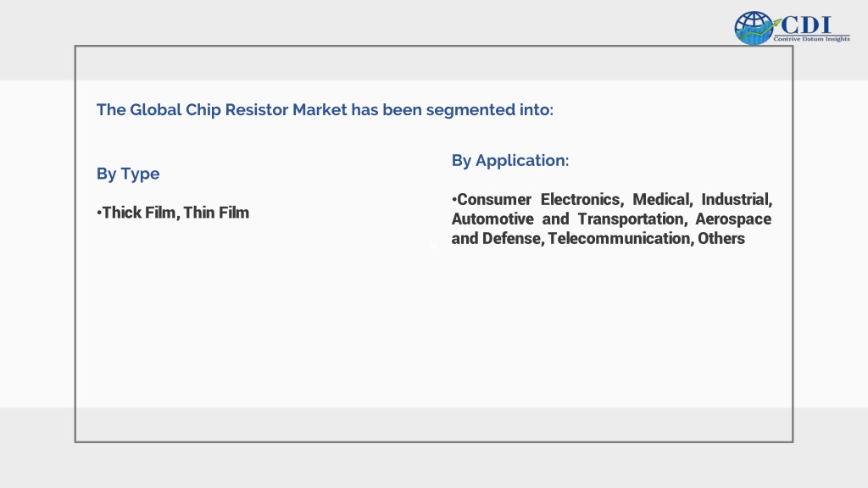Click the words and Defense
868x488 pixels.
pyautogui.click(x=498, y=238)
